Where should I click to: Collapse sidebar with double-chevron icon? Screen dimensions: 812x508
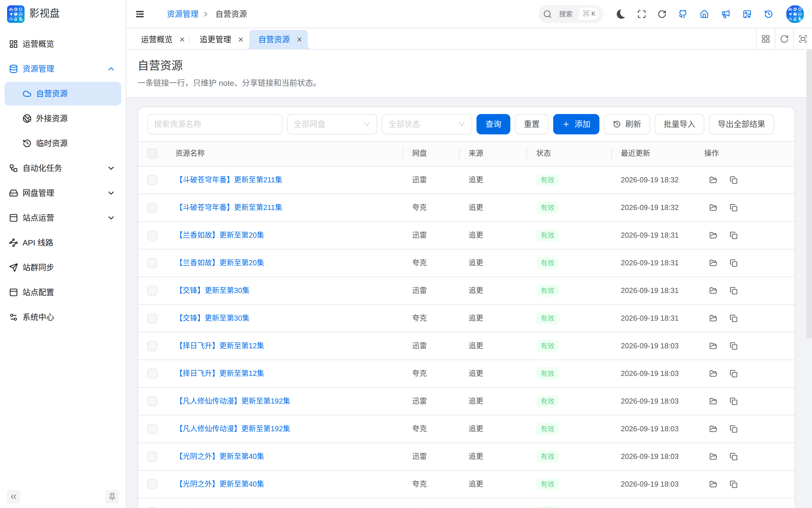coord(14,497)
